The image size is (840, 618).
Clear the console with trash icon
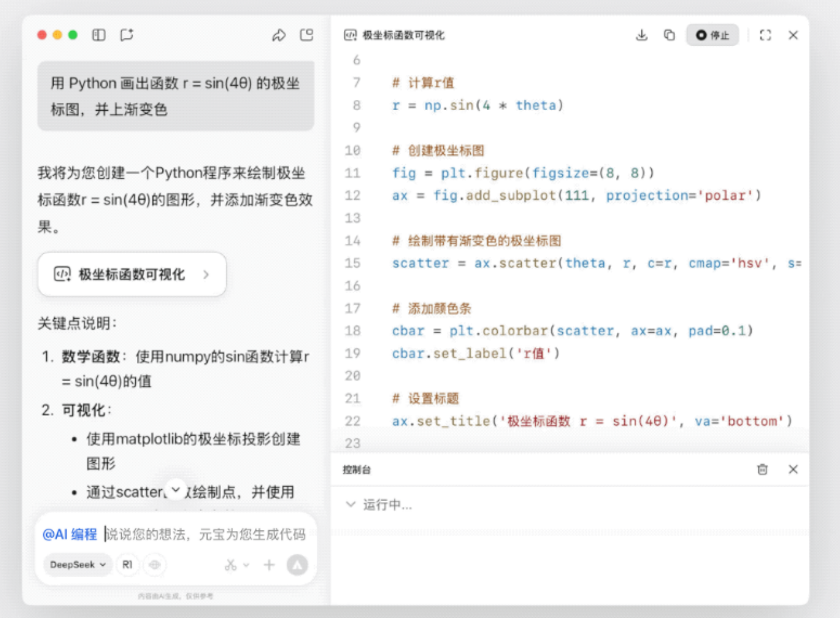click(762, 470)
